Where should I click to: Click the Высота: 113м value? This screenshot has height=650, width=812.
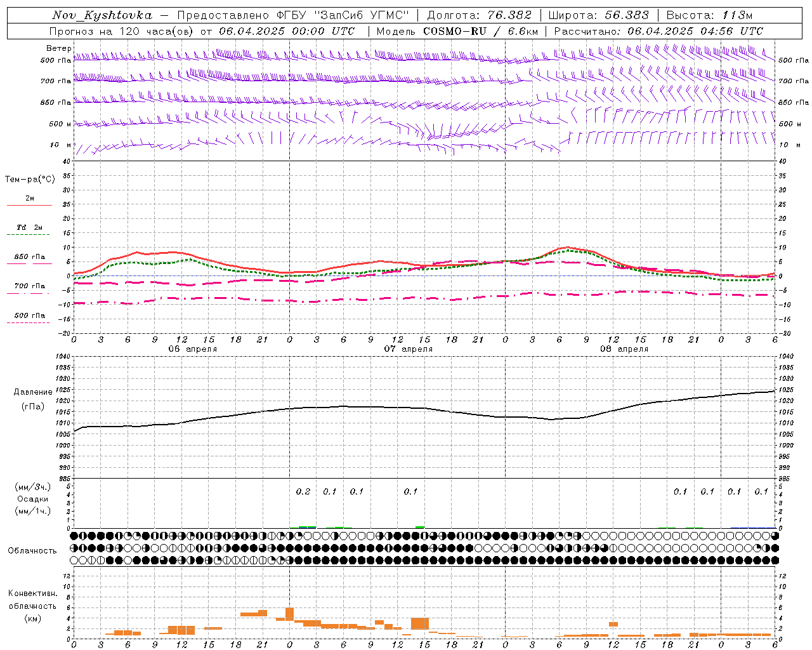click(x=710, y=15)
